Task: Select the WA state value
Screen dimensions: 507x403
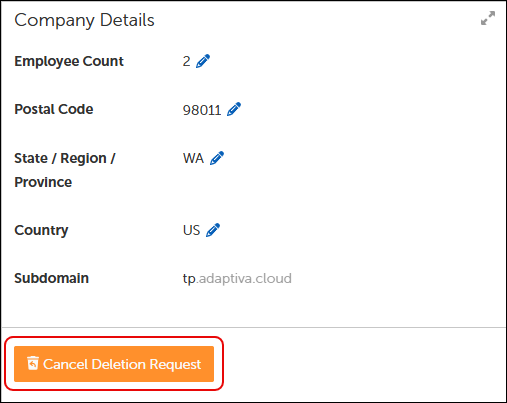Action: click(x=193, y=158)
